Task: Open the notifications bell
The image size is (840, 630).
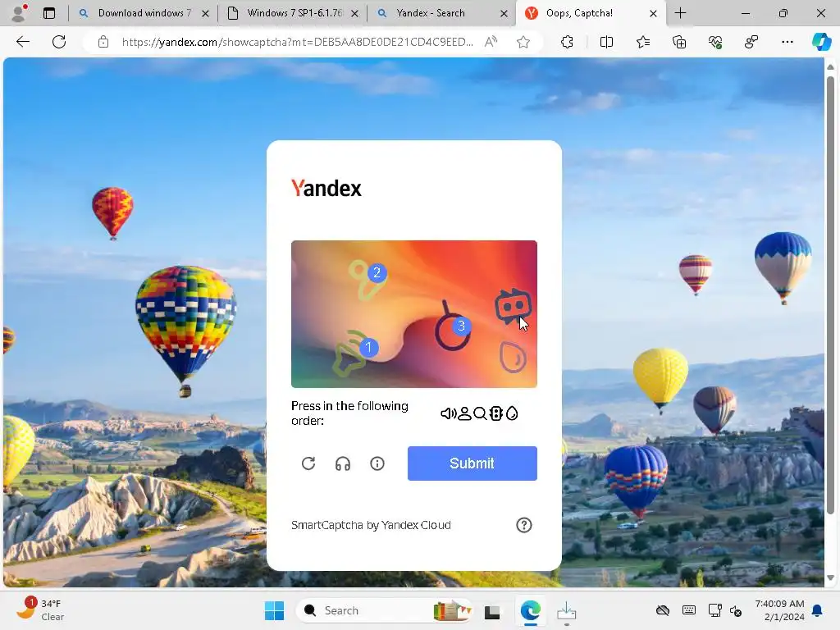Action: point(818,610)
